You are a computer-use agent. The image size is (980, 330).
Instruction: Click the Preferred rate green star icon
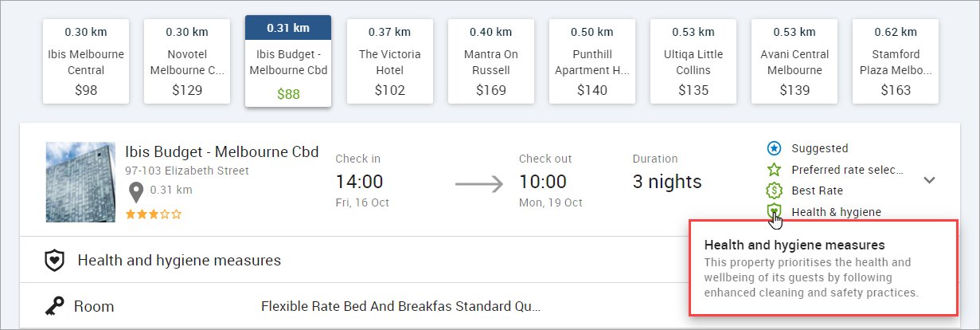(x=774, y=170)
